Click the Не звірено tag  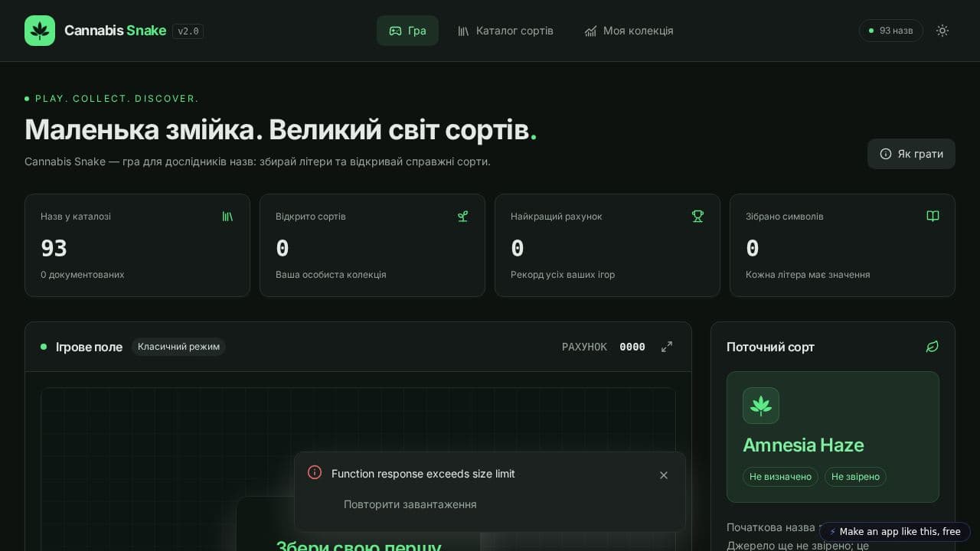click(855, 477)
